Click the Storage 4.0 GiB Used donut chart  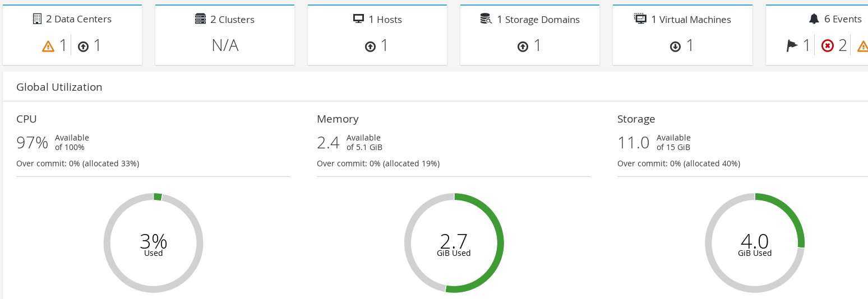[755, 243]
